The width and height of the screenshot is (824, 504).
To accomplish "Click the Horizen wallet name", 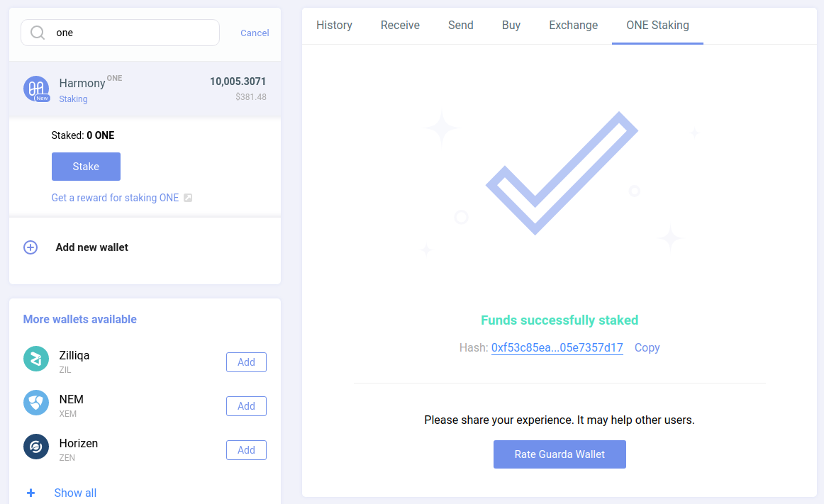I will click(78, 443).
